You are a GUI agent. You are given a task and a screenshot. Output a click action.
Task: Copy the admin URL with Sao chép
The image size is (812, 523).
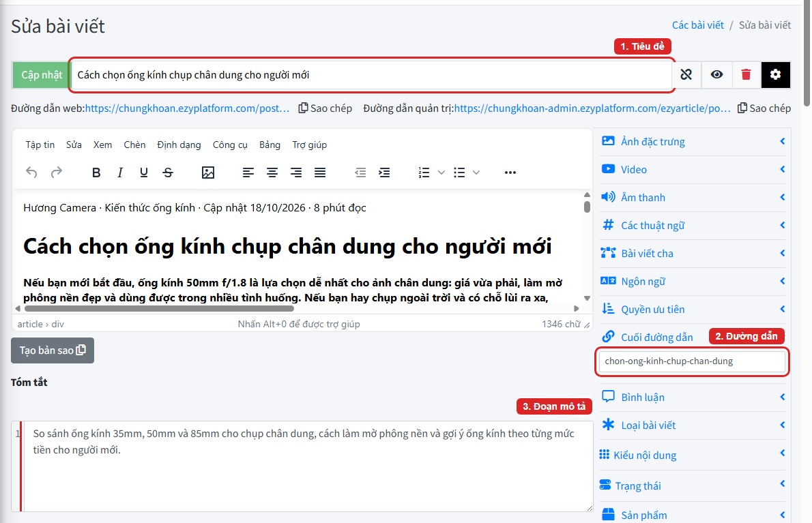coord(764,108)
